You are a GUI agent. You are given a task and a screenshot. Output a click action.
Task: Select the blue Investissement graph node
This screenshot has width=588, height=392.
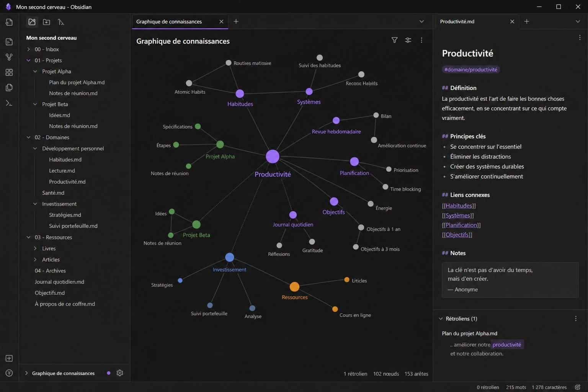[230, 257]
